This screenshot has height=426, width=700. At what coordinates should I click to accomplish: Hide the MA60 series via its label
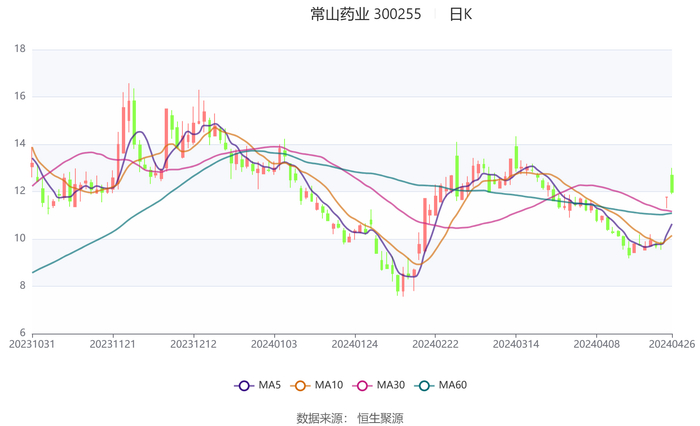pos(453,386)
